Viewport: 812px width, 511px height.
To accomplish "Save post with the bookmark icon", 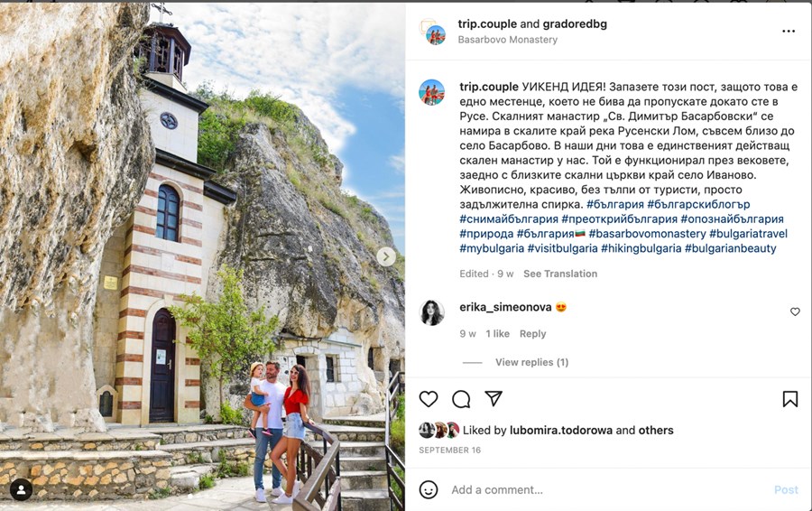I will click(x=789, y=399).
